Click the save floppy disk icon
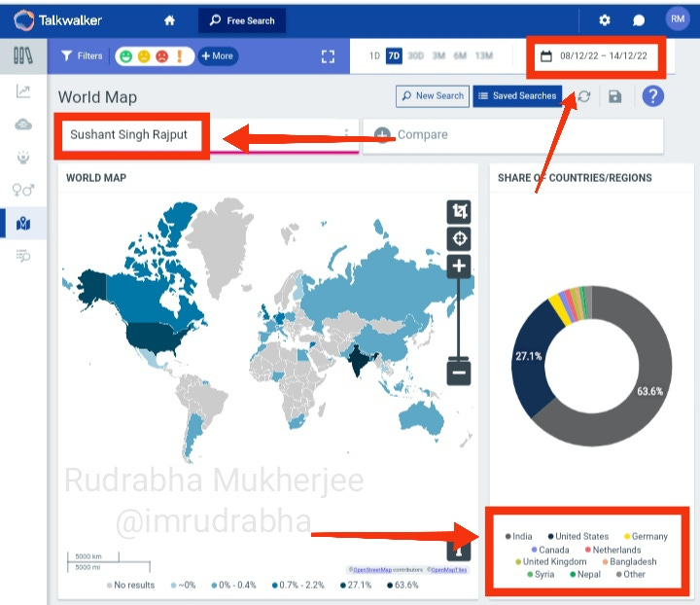The height and width of the screenshot is (605, 700). [x=615, y=96]
